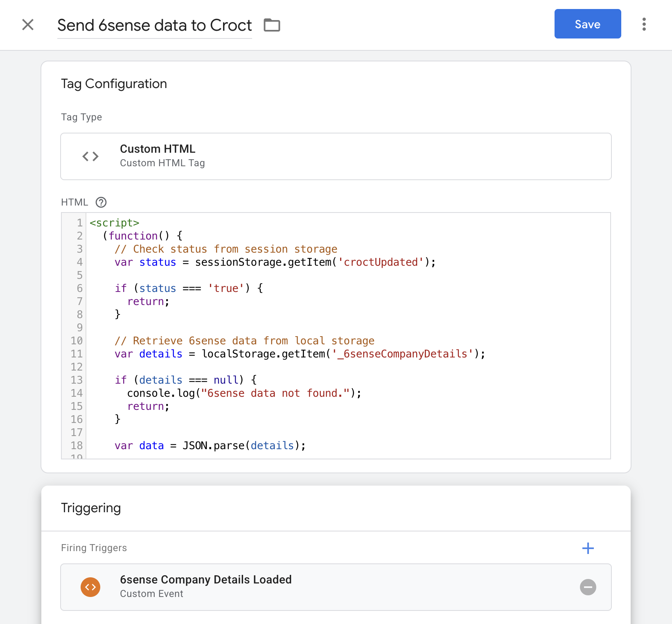Click the 'Firing Triggers' label
This screenshot has height=624, width=672.
tap(94, 548)
